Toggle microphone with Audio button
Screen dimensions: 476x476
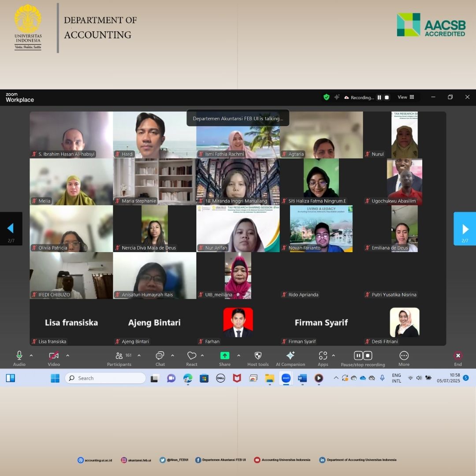19,356
